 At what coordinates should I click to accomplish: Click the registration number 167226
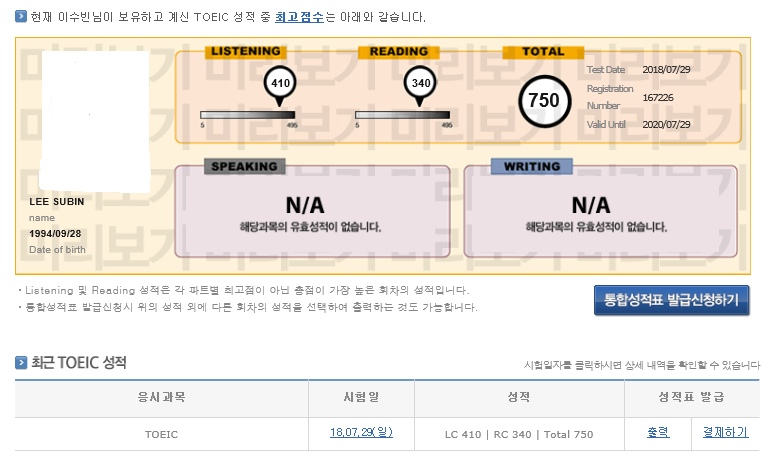pos(658,97)
